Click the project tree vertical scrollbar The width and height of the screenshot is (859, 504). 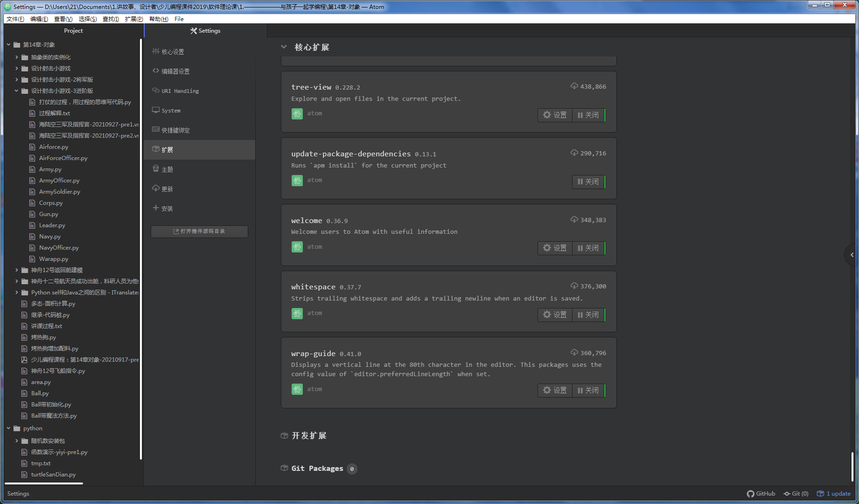[x=141, y=249]
